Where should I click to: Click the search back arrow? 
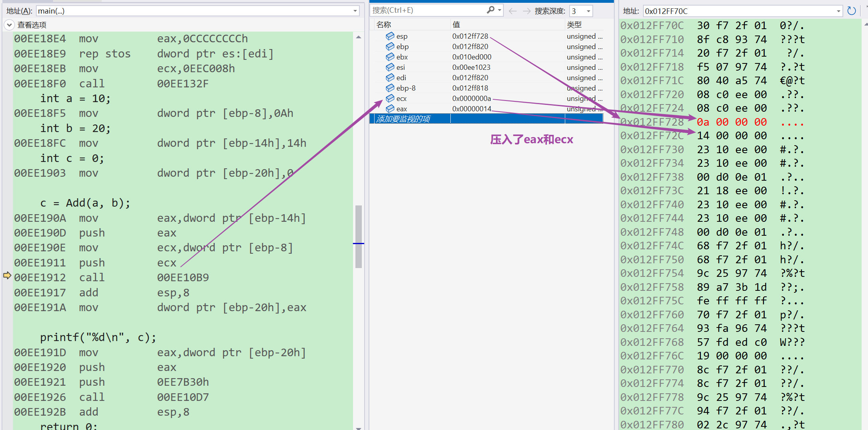[x=513, y=11]
